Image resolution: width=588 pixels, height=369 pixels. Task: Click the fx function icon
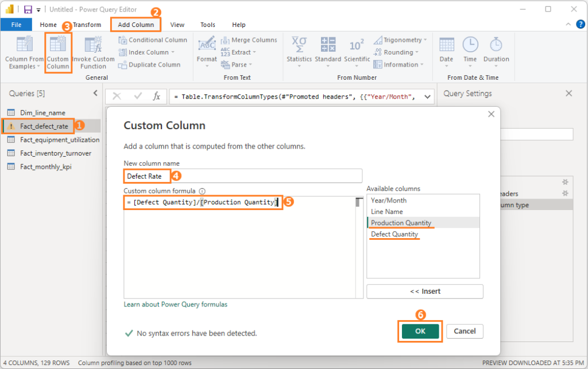click(156, 96)
